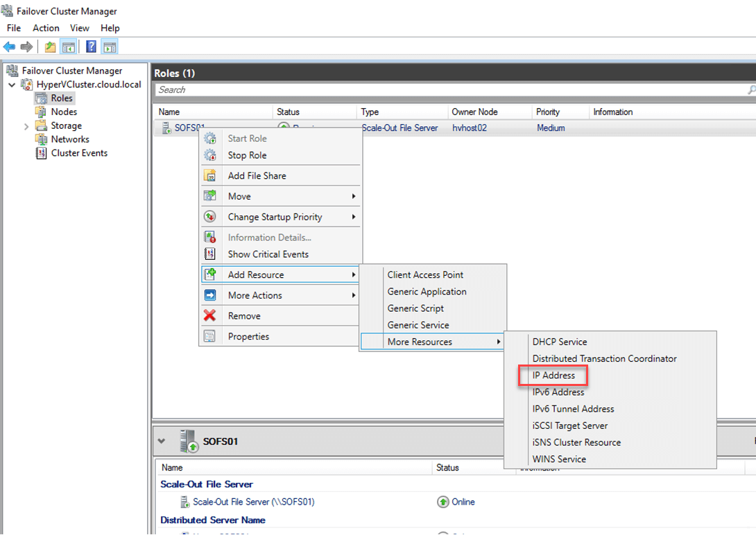Open the More Resources submenu arrow
This screenshot has height=535, width=756.
click(499, 342)
